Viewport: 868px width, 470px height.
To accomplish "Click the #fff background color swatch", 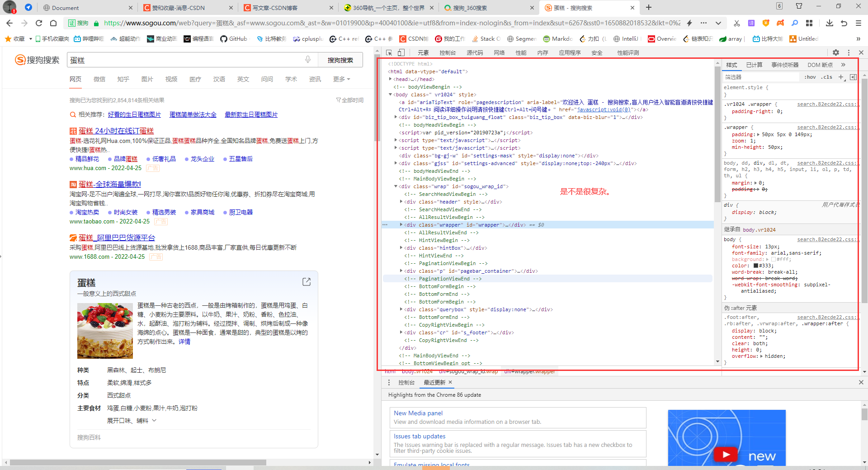I will click(x=774, y=259).
